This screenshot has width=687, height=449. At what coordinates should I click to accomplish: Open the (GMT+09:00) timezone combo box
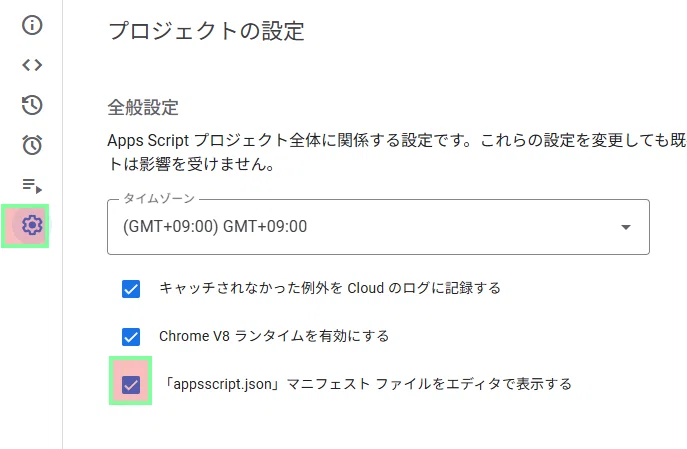coord(378,227)
